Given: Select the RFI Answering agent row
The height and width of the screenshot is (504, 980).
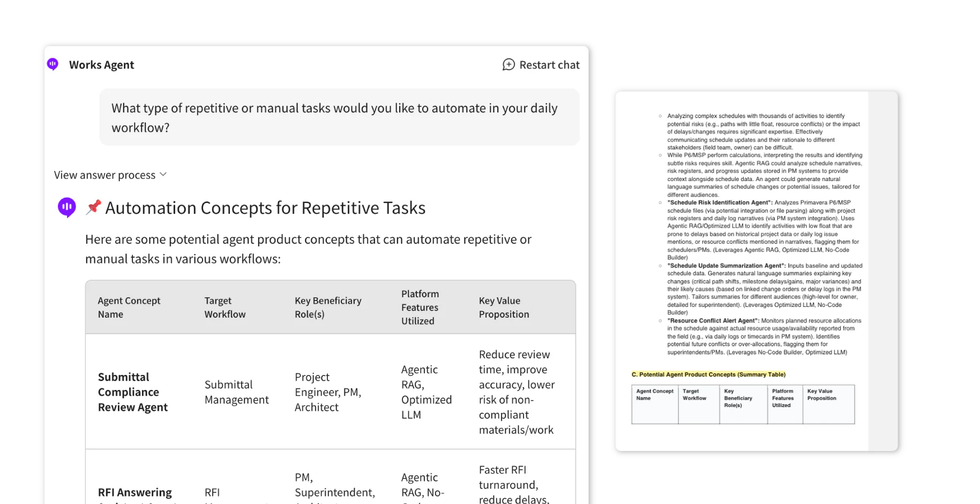Looking at the screenshot, I should click(330, 485).
